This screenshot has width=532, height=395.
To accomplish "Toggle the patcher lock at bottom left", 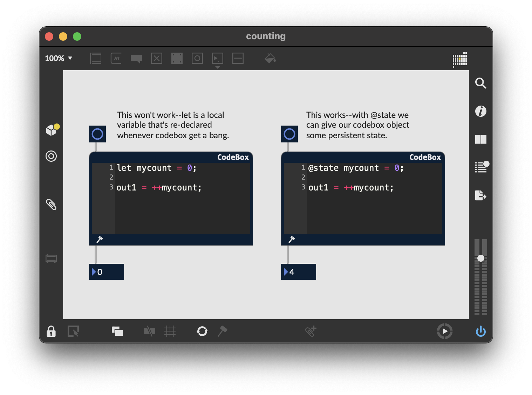I will pos(51,331).
